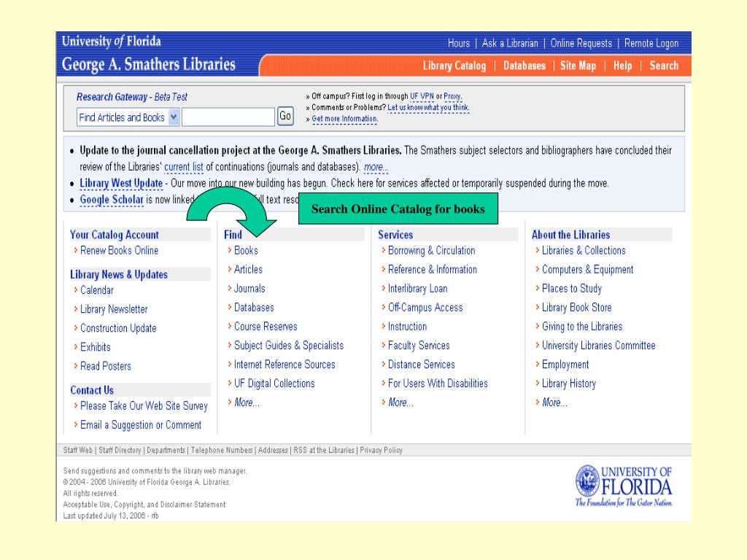Open Subject Guides & Specialists link
The height and width of the screenshot is (560, 747).
(x=289, y=346)
